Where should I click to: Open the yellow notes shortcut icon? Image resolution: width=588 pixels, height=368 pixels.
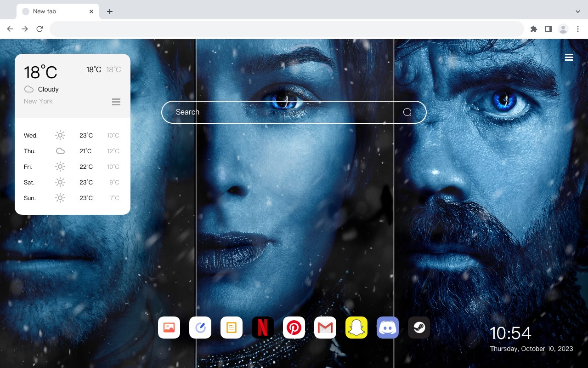[x=232, y=328]
